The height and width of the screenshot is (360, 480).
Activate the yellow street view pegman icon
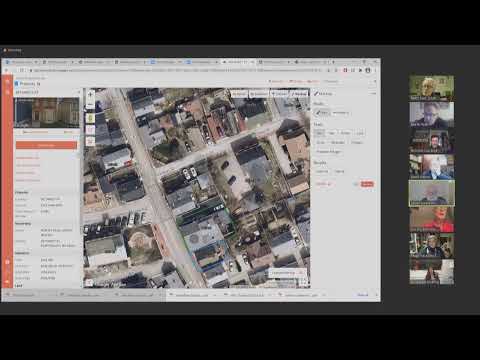click(90, 118)
